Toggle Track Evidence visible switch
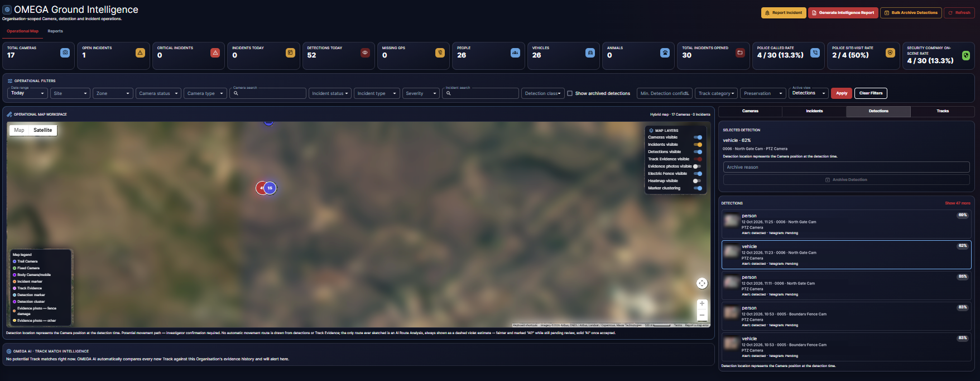The image size is (980, 381). (x=698, y=159)
